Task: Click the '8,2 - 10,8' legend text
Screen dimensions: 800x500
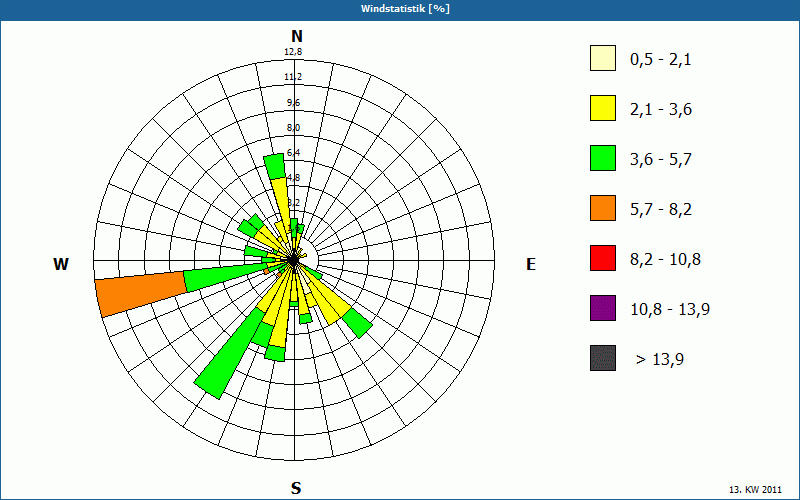Action: pyautogui.click(x=665, y=260)
